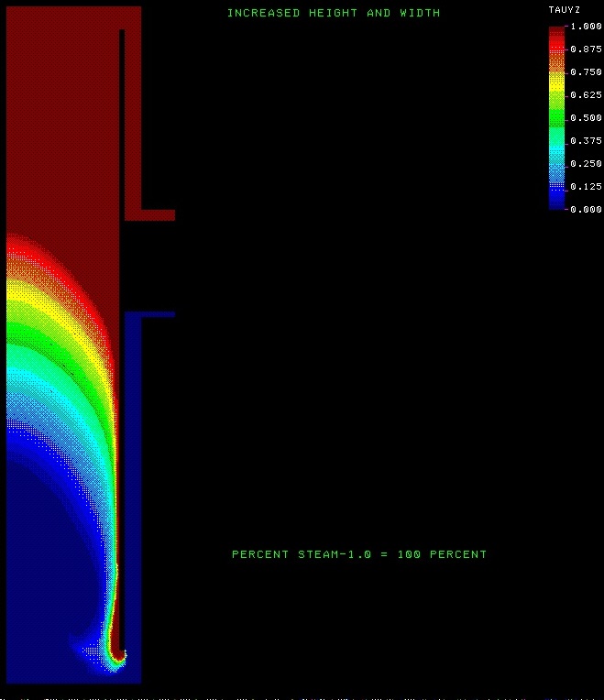Click the 0.875 legend value

[587, 49]
